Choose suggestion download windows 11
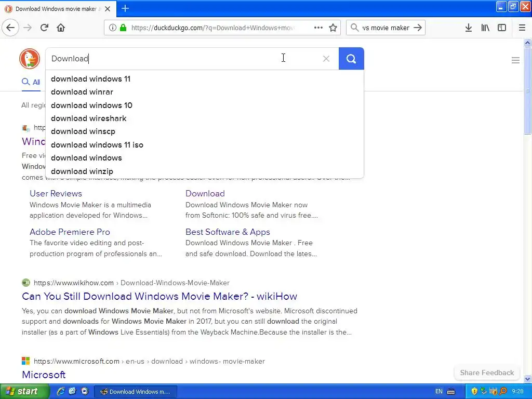This screenshot has width=532, height=399. click(x=205, y=79)
